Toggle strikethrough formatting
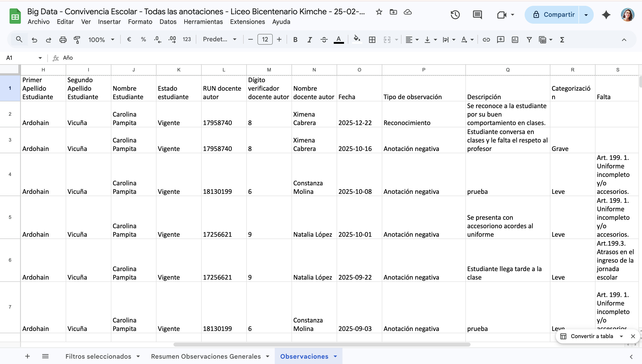This screenshot has height=364, width=642. coord(324,40)
